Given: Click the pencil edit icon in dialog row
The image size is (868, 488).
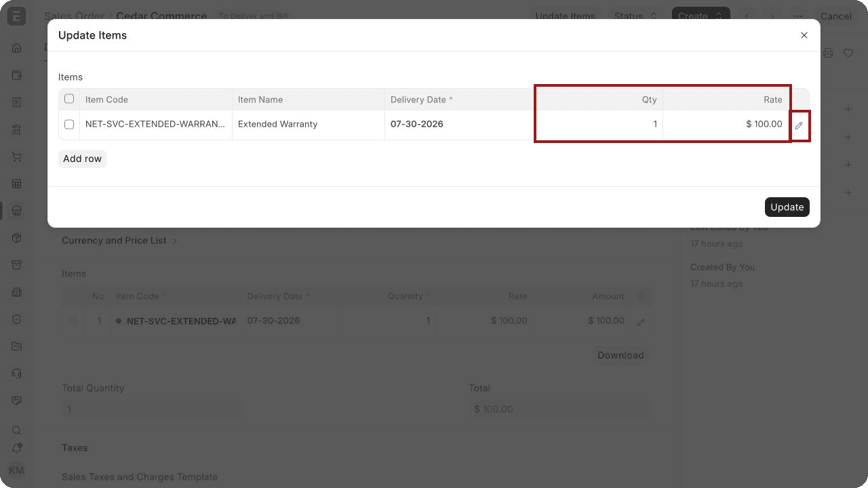Looking at the screenshot, I should coord(799,125).
